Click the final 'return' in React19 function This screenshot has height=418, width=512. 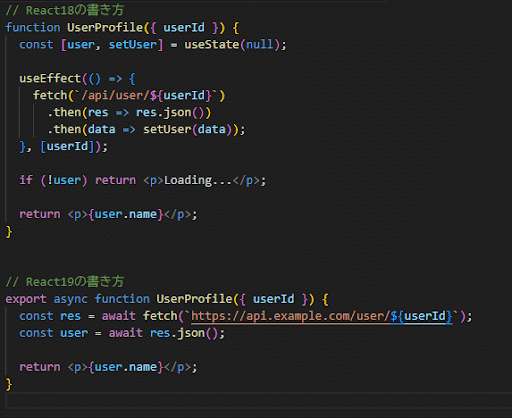click(x=40, y=367)
